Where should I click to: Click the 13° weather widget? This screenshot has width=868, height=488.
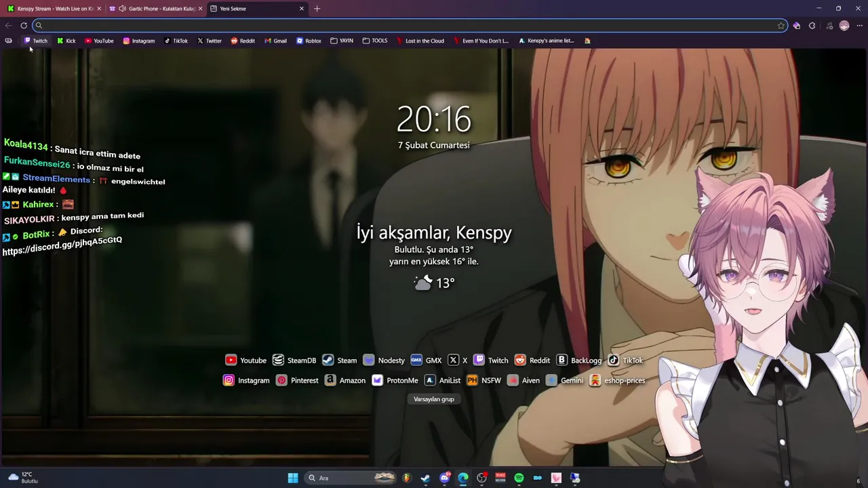(x=435, y=283)
